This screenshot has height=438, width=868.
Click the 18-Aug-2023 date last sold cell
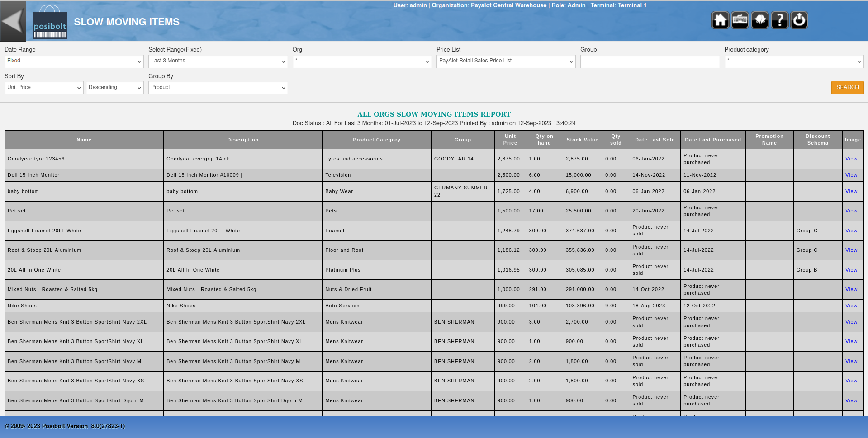tap(655, 306)
